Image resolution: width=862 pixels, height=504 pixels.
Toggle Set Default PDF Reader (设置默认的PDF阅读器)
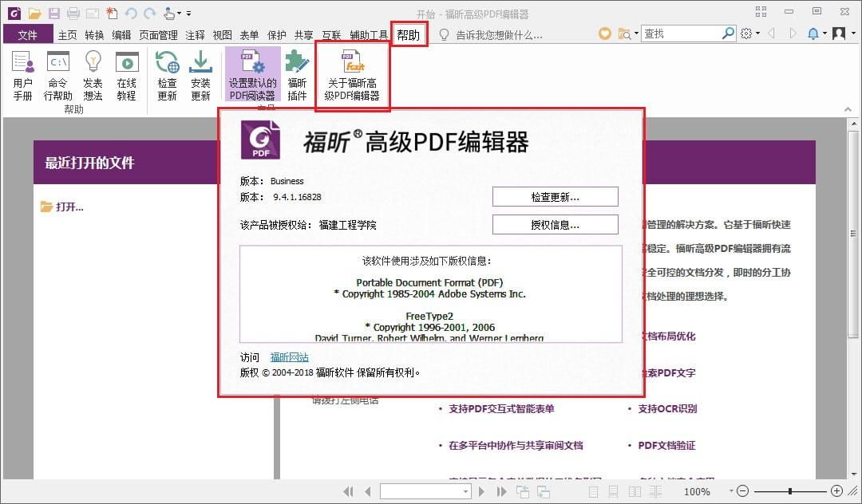point(252,75)
